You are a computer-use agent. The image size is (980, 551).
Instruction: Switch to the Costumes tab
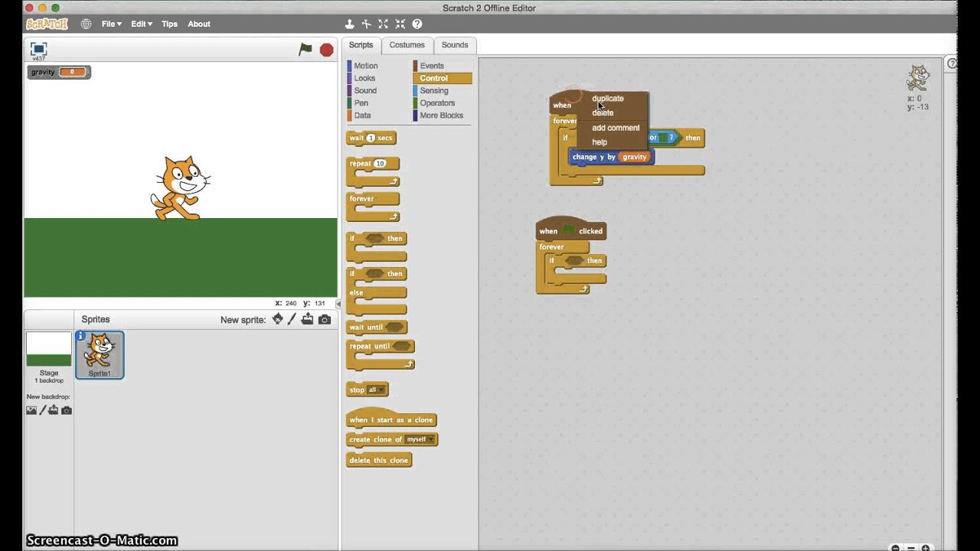(407, 45)
